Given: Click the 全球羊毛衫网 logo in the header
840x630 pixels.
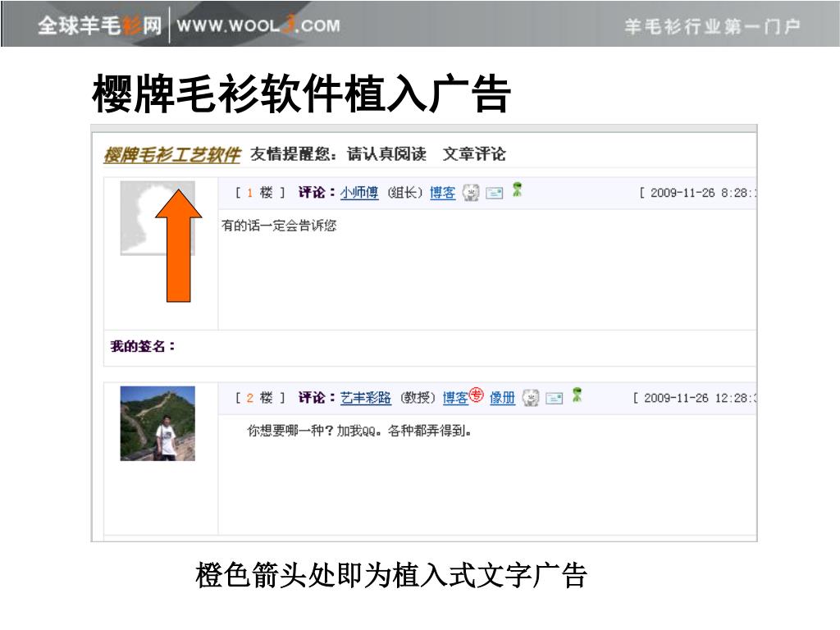Looking at the screenshot, I should coord(99,25).
